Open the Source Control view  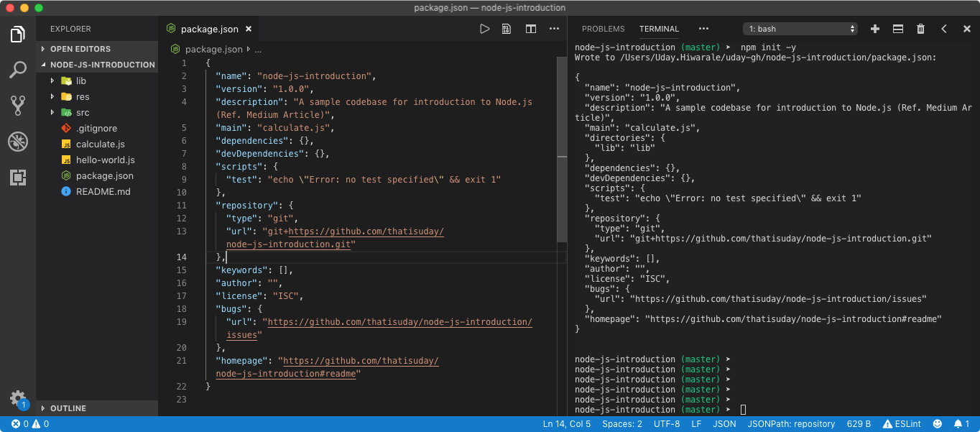point(18,106)
